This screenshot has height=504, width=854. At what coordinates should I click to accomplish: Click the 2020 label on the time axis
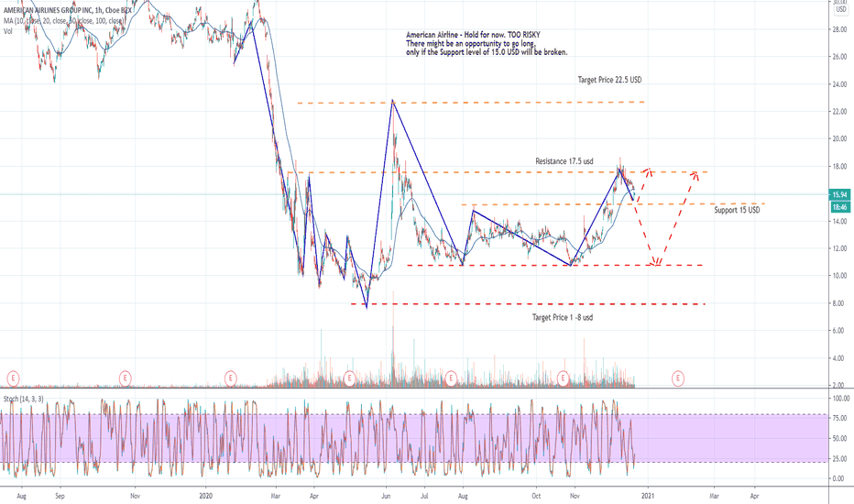click(206, 496)
